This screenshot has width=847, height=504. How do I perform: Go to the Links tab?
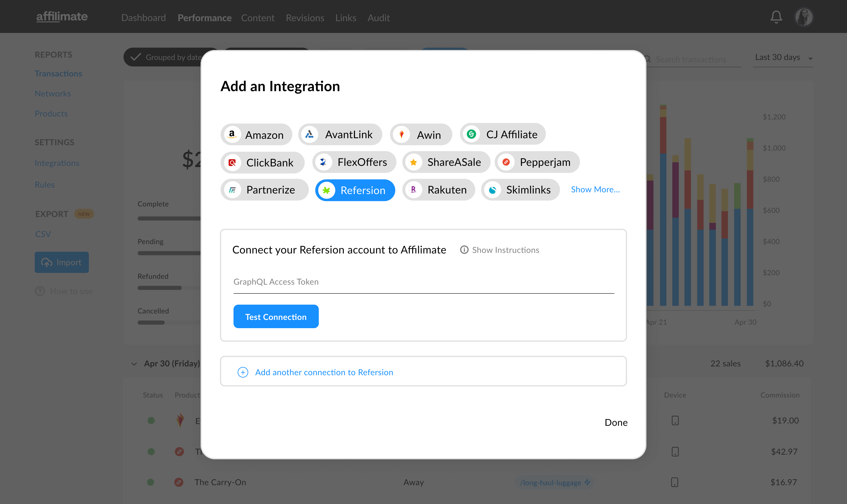point(346,18)
